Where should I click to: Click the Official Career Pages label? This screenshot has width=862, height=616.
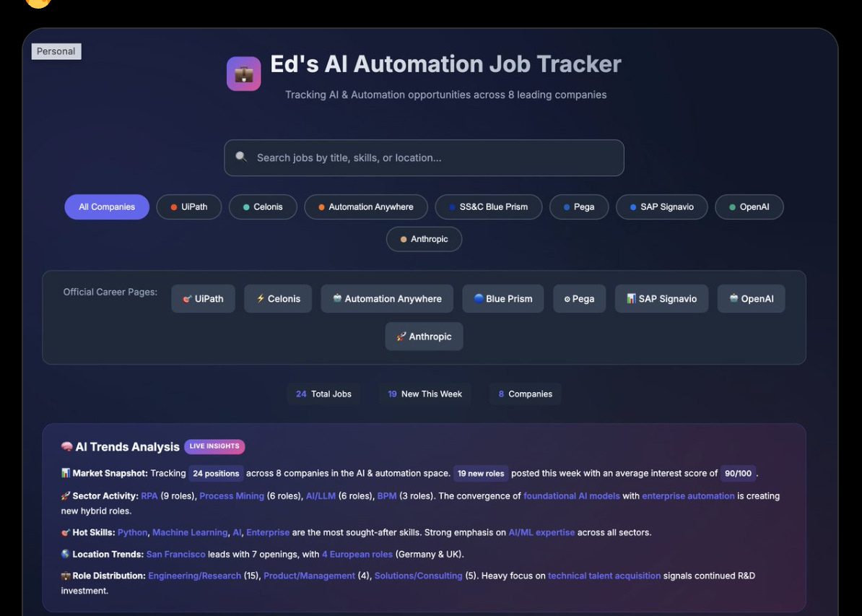(x=110, y=292)
